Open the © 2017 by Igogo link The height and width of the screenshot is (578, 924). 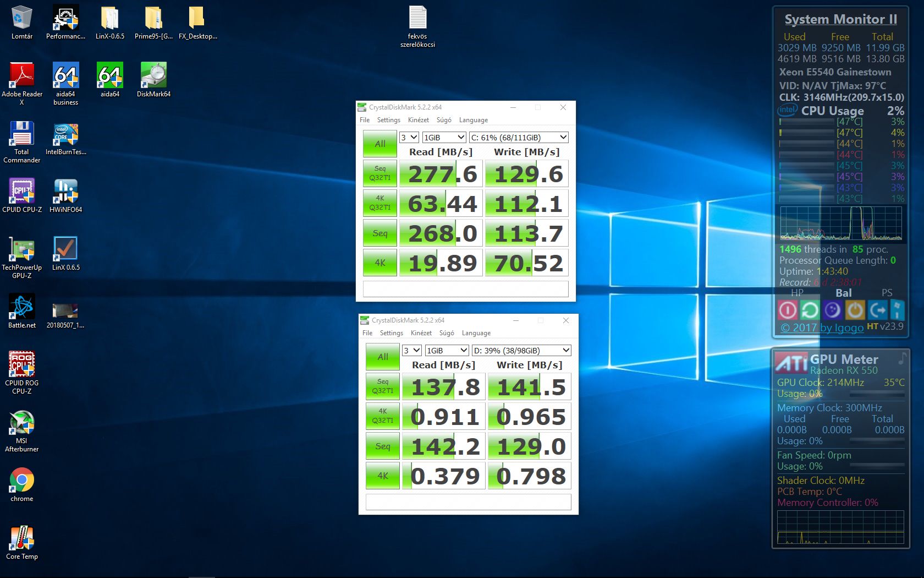tap(822, 328)
